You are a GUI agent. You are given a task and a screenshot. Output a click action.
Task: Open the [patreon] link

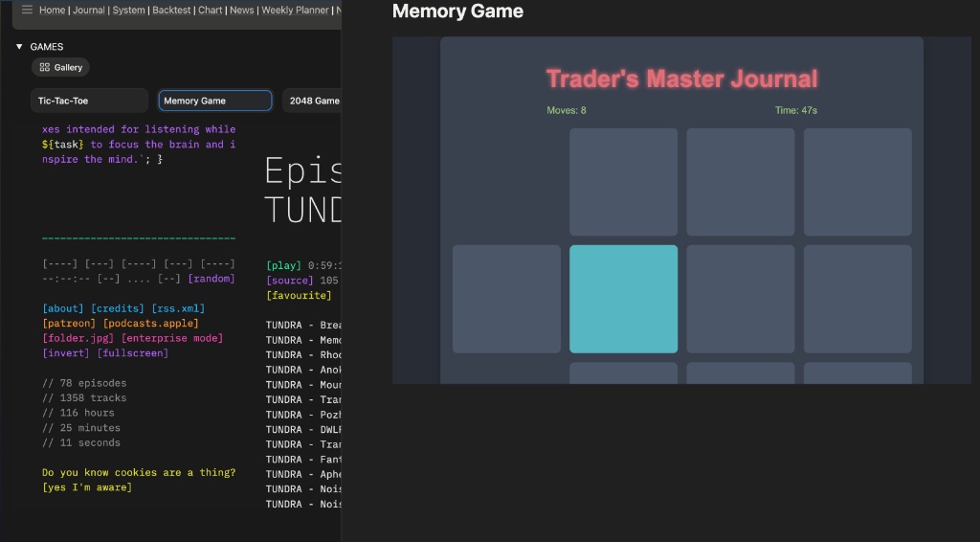69,324
